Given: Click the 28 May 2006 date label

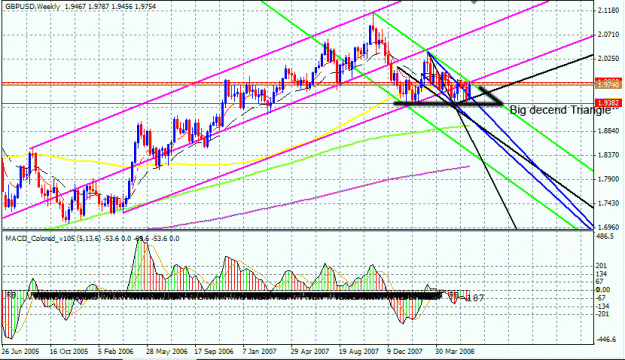Looking at the screenshot, I should [x=167, y=352].
